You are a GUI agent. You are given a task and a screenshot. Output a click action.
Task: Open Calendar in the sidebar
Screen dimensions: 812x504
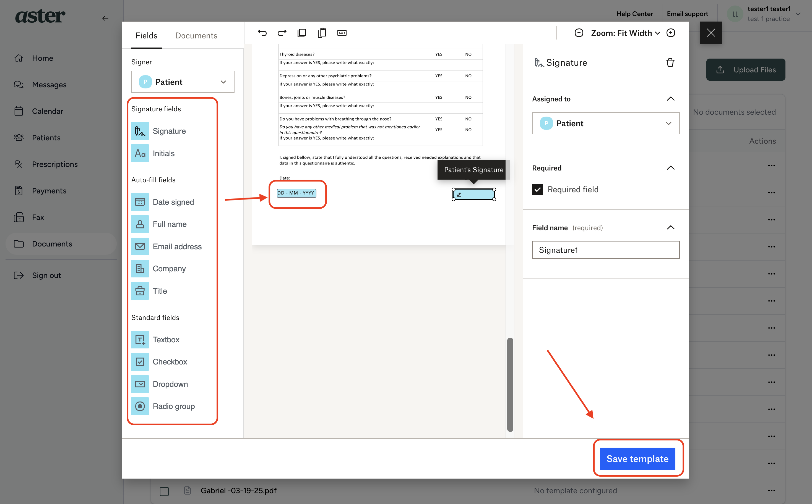61,111
